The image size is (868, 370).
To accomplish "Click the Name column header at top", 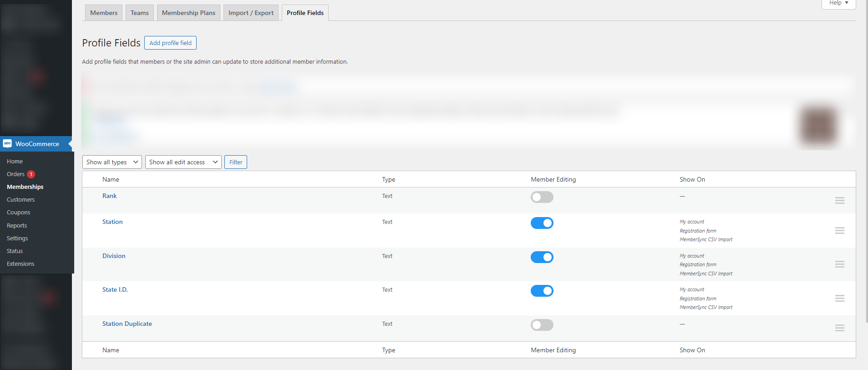I will pyautogui.click(x=111, y=179).
